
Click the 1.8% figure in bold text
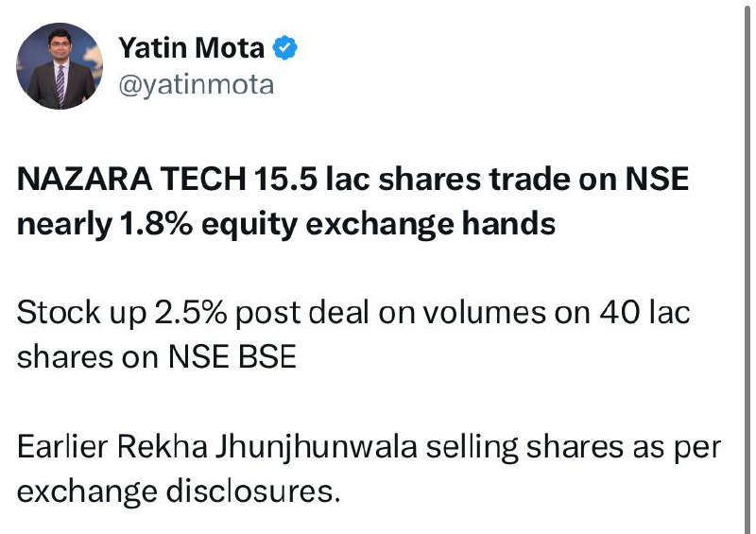(x=156, y=224)
